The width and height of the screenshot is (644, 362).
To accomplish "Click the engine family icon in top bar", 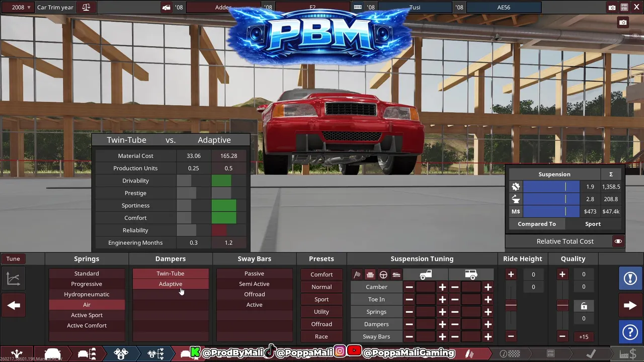I will tap(358, 7).
